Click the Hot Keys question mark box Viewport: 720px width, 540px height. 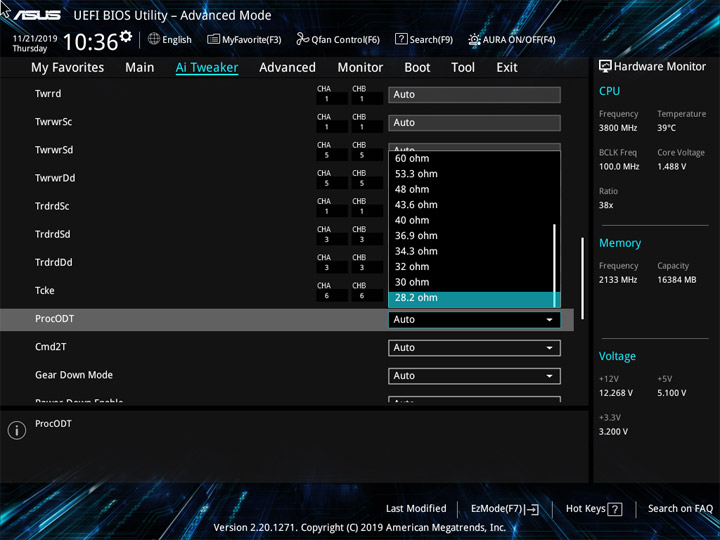point(614,509)
